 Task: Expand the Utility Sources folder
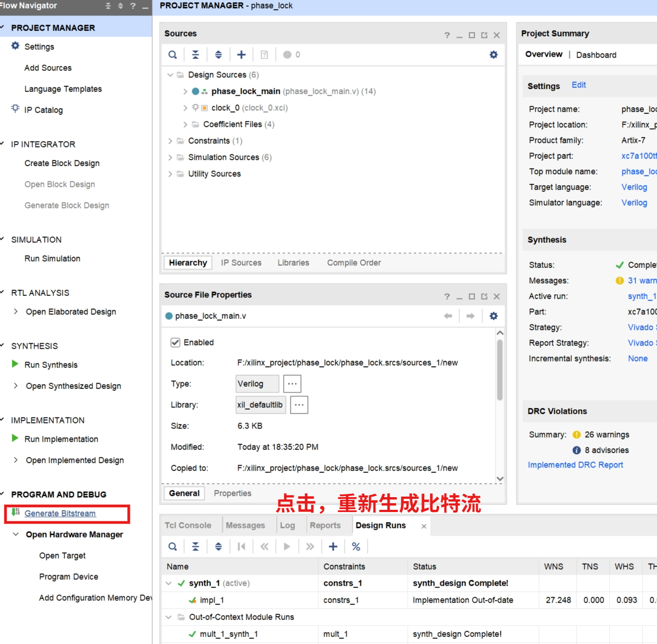tap(170, 174)
